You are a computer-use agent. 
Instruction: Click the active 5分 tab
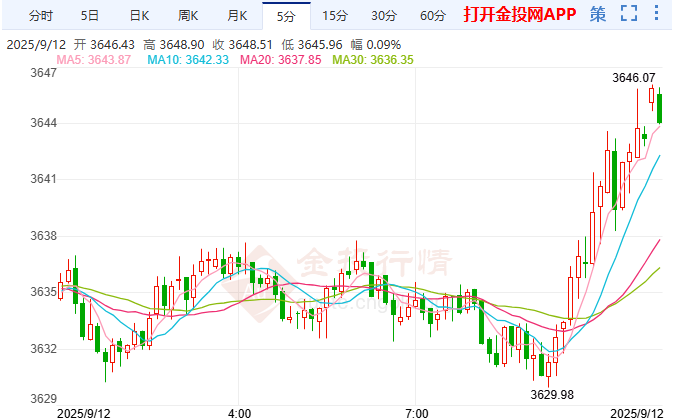[x=286, y=16]
